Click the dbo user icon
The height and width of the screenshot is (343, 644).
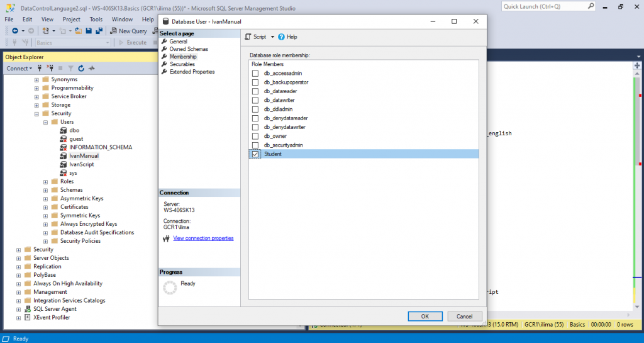tap(64, 130)
